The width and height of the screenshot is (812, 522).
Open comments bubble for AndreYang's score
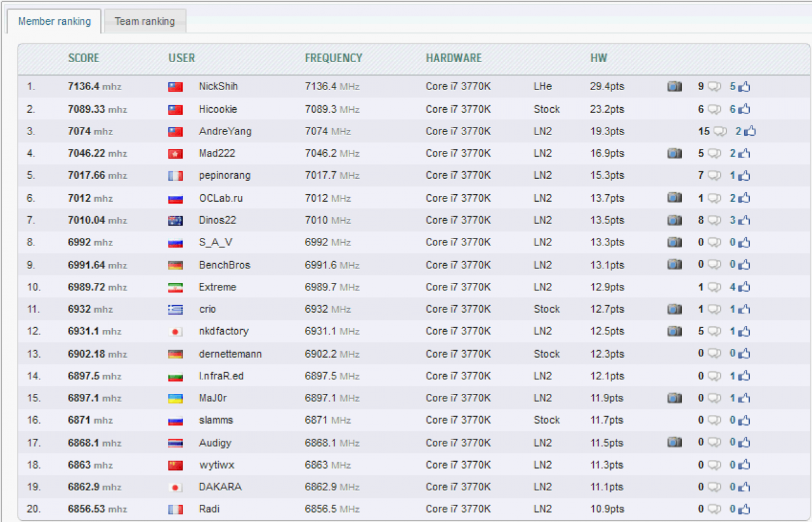719,131
